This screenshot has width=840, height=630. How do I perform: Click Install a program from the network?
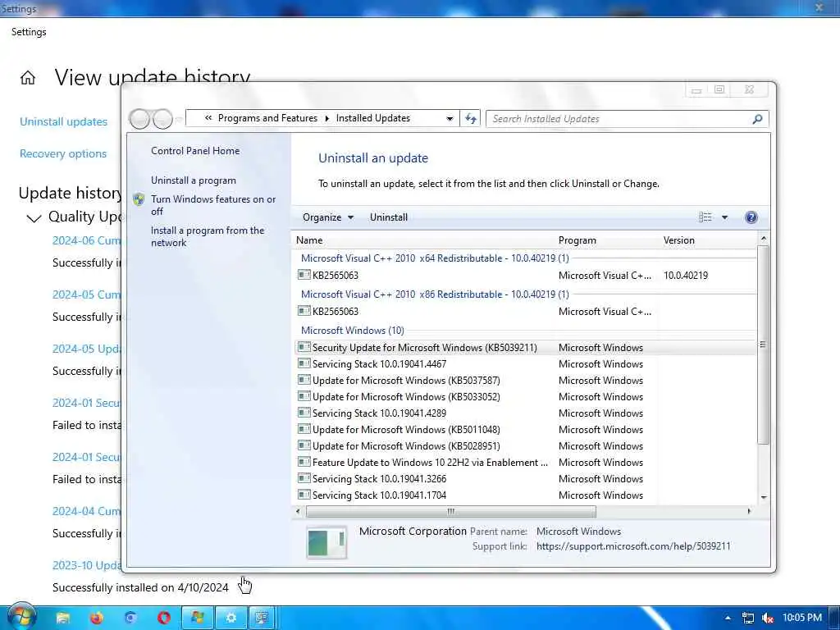(x=208, y=236)
